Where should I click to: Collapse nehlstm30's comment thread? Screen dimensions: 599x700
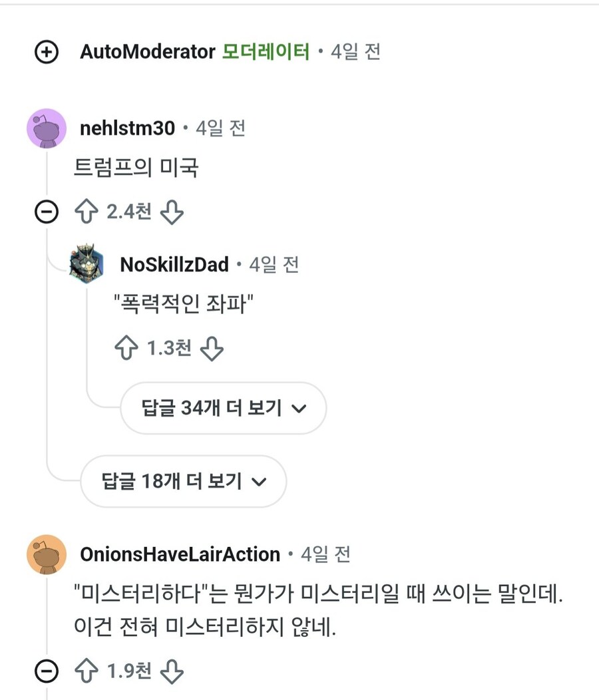[46, 212]
